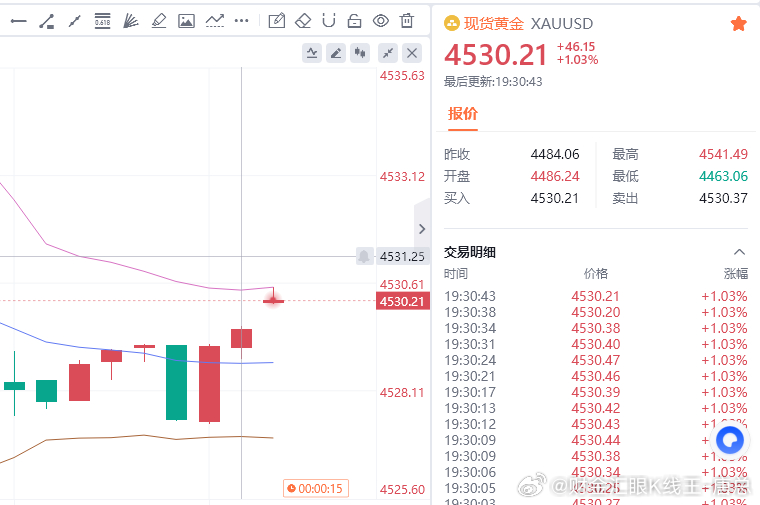Click the 价格 column header
This screenshot has width=760, height=505.
tap(596, 274)
